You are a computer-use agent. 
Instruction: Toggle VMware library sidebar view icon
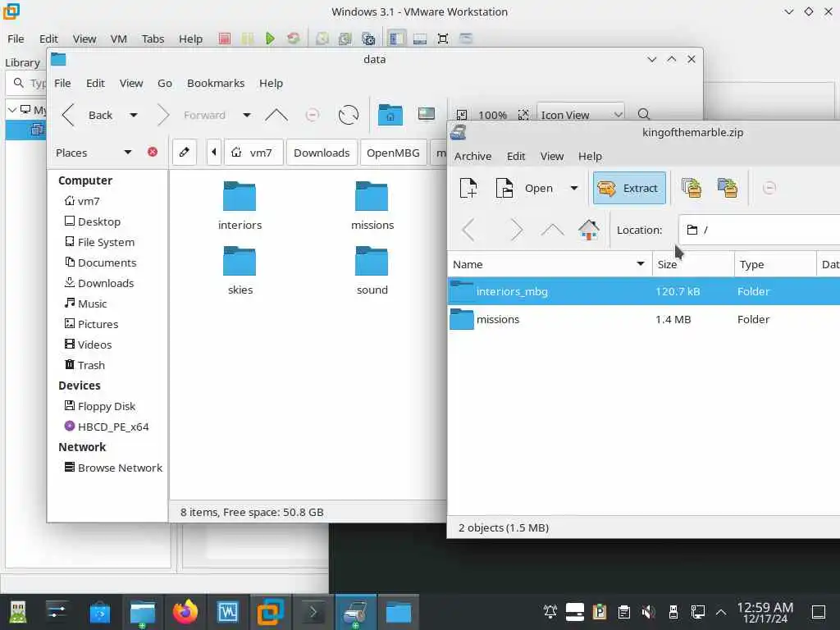[396, 39]
